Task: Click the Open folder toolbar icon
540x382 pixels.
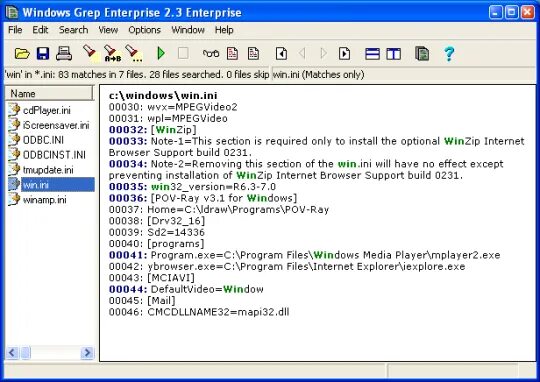Action: pos(22,53)
